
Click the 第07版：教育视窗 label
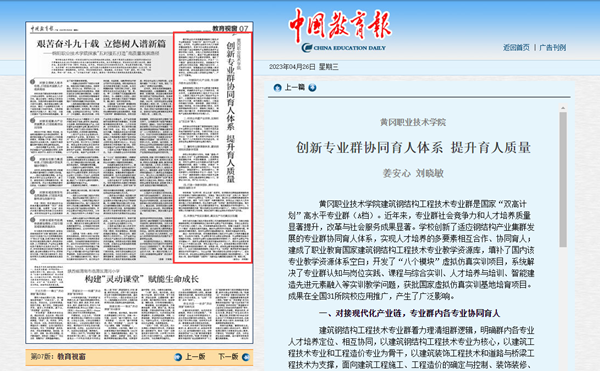[x=58, y=356]
